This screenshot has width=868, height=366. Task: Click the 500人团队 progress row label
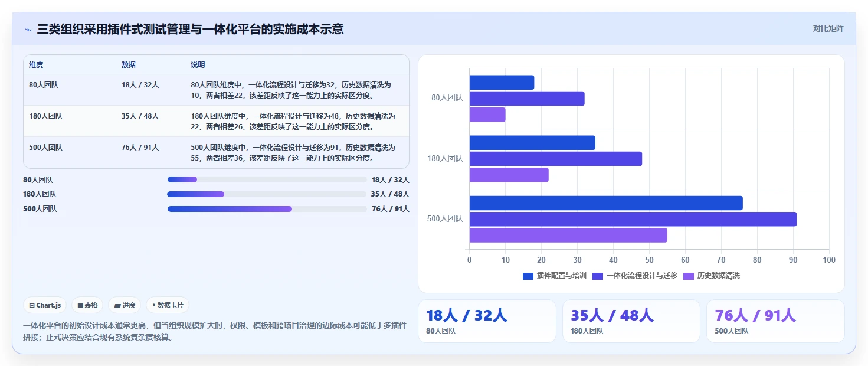point(40,209)
